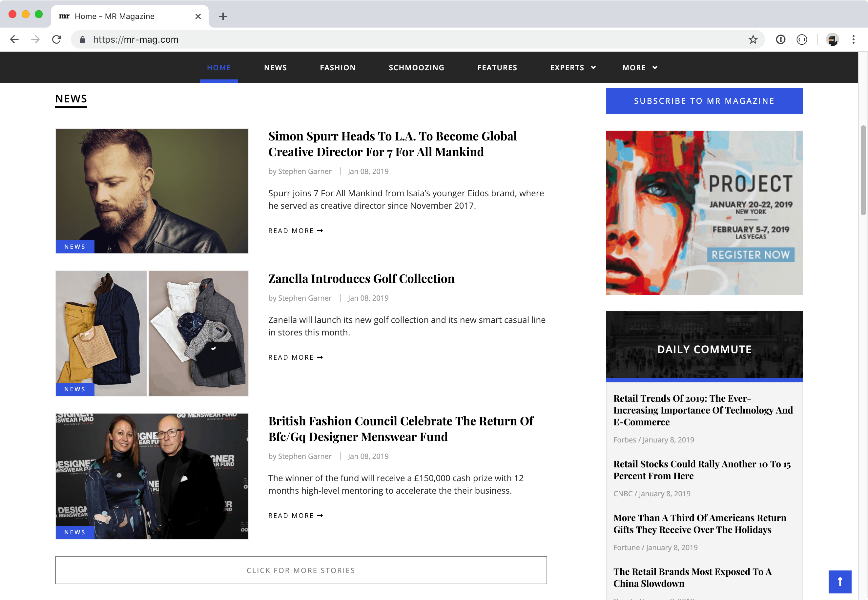Open Zanella Introduces Golf Collection headline
Viewport: 868px width, 600px height.
tap(361, 279)
